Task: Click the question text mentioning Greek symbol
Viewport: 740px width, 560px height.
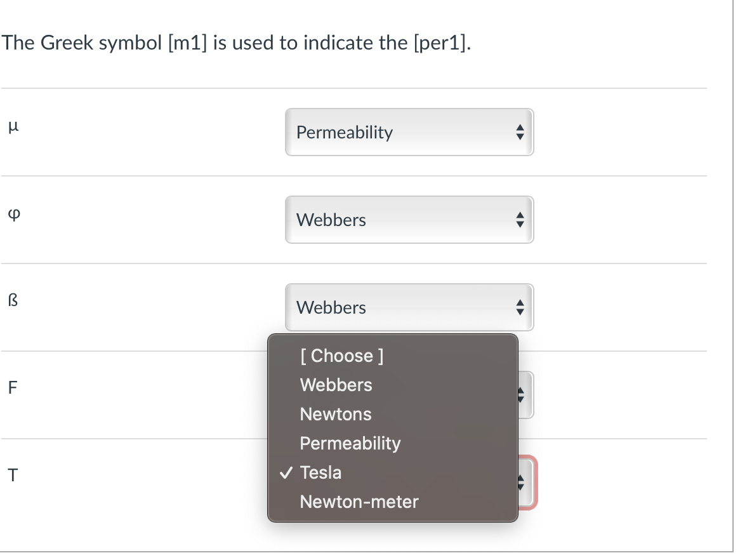Action: coord(235,43)
